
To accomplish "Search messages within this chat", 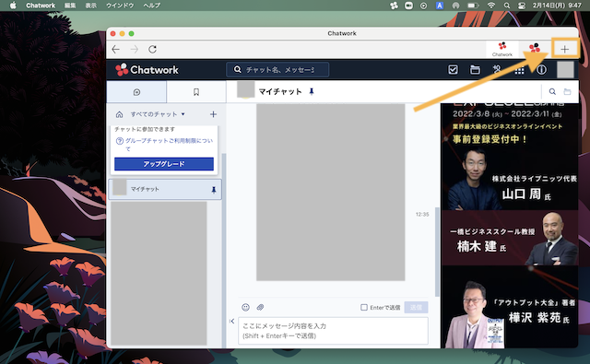I will click(x=552, y=91).
